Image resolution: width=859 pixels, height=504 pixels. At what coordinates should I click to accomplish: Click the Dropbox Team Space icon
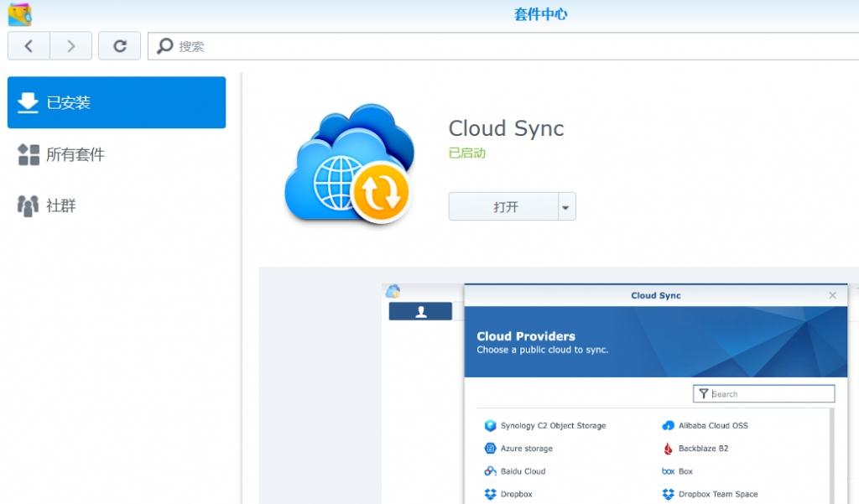[669, 494]
